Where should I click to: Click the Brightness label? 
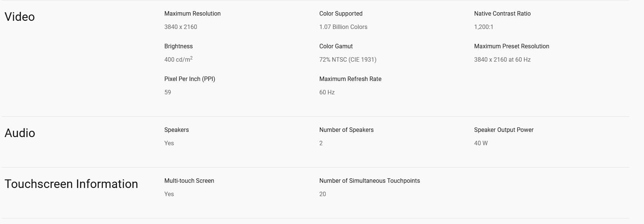coord(178,46)
